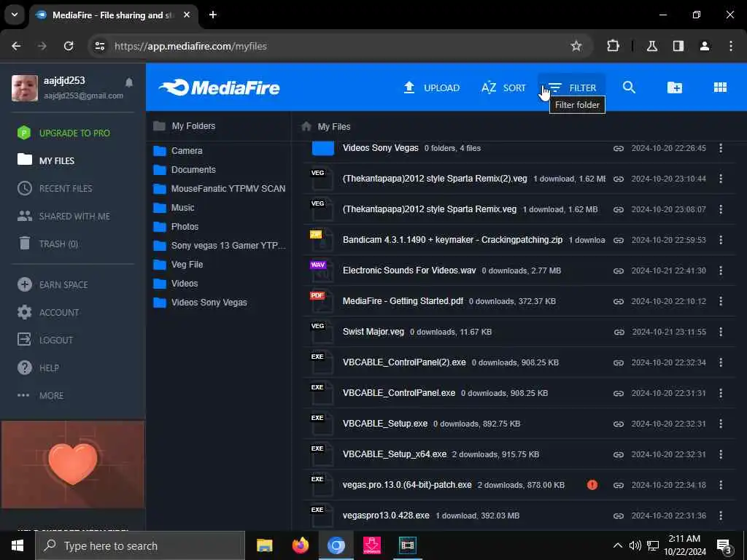Screen dimensions: 747x560
Task: Open a new browser tab
Action: [x=213, y=15]
